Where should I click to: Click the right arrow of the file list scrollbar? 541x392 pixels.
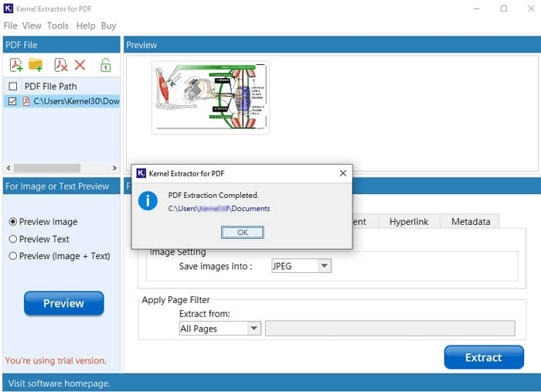pyautogui.click(x=114, y=168)
